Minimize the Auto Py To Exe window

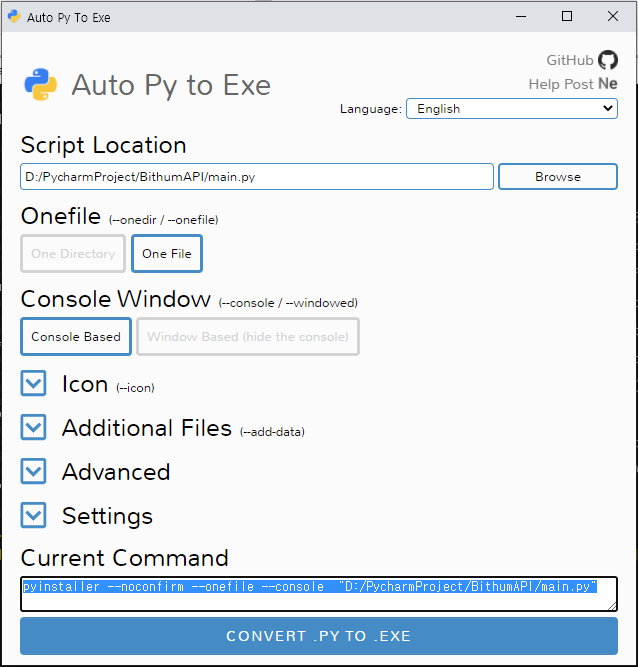coord(521,17)
